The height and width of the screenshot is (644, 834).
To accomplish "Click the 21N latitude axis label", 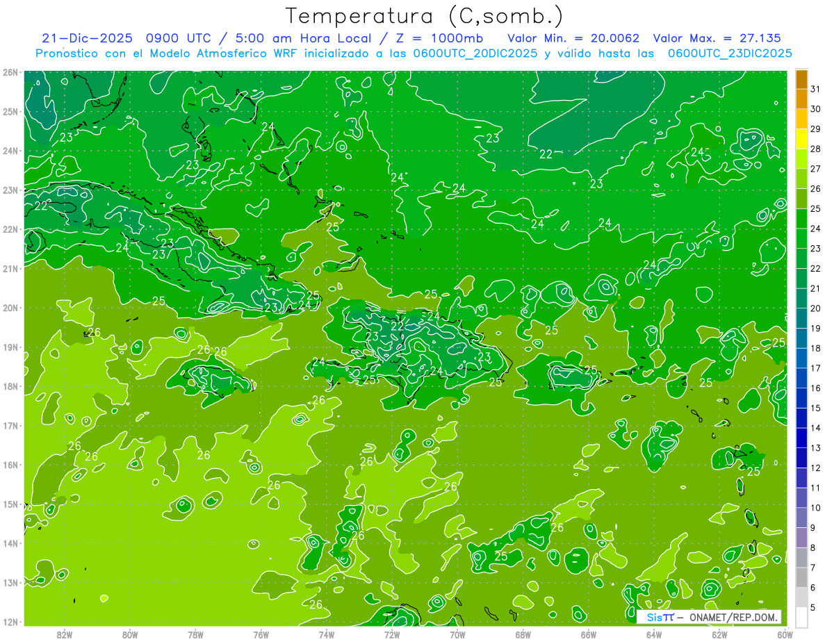I will pos(10,268).
